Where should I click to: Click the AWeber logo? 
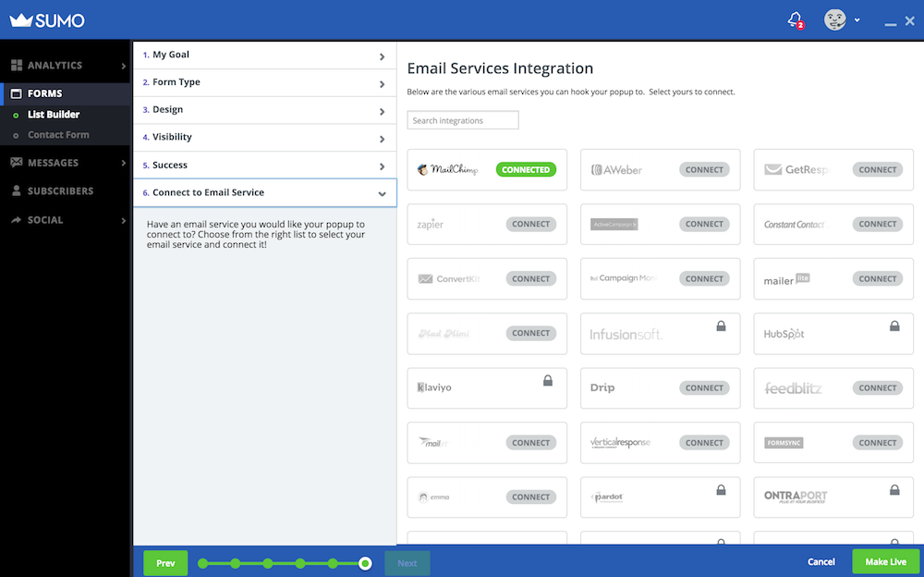click(616, 170)
